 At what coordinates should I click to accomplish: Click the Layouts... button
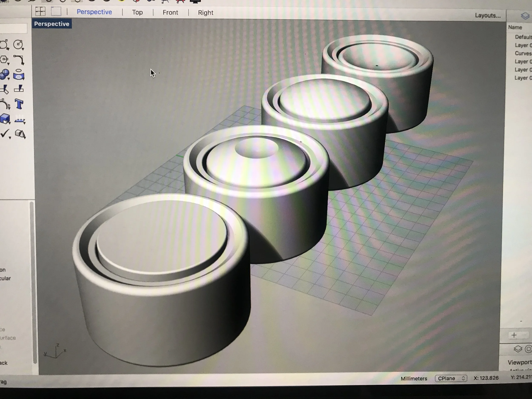pos(488,15)
